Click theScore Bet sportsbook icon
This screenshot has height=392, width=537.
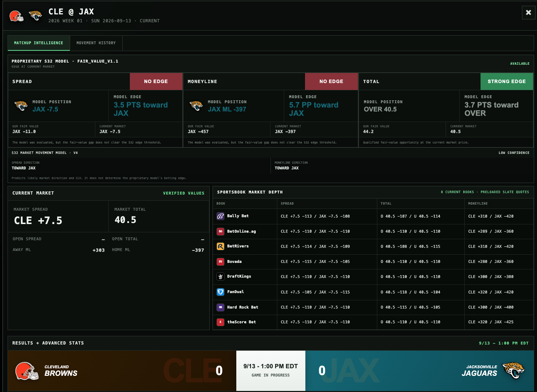[220, 322]
